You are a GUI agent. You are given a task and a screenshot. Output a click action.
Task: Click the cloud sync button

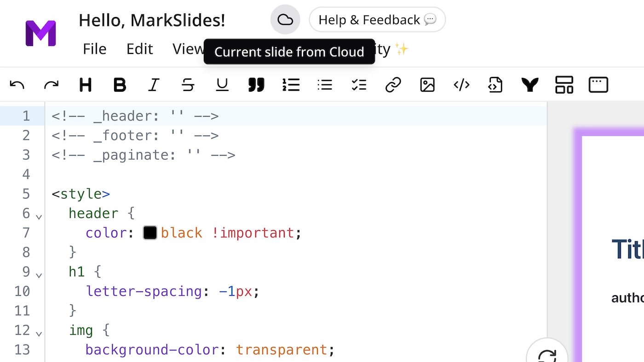285,19
